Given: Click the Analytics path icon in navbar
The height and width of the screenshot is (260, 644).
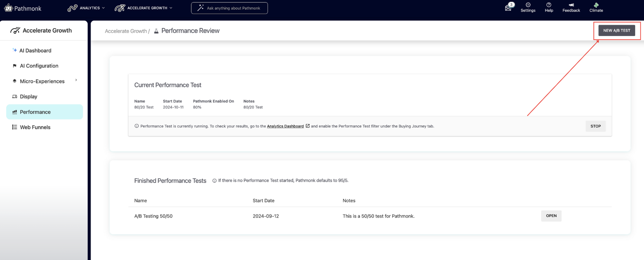Looking at the screenshot, I should click(x=72, y=8).
